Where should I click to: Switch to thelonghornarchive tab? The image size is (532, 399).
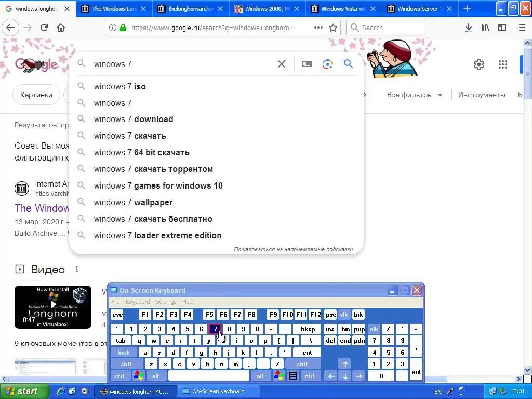tap(190, 9)
